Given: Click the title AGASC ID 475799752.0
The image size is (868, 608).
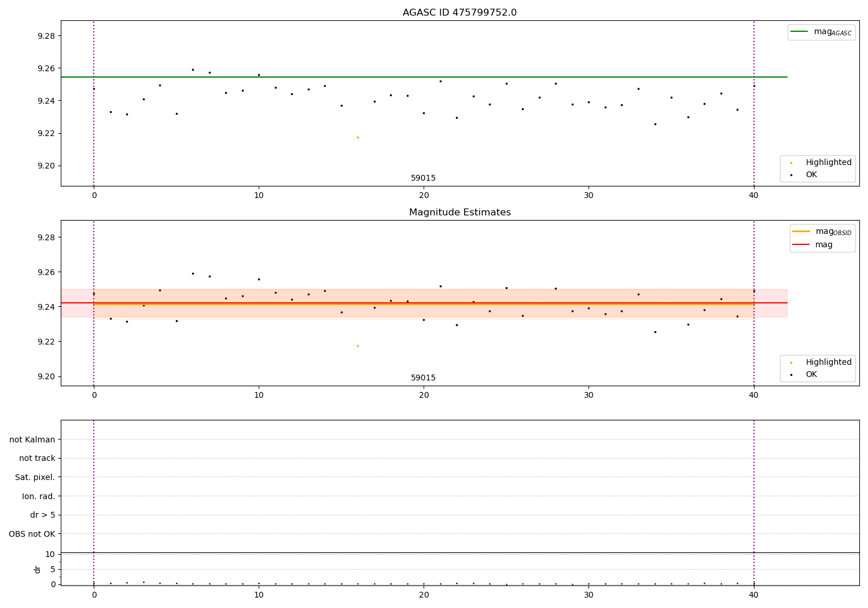Looking at the screenshot, I should coord(459,13).
